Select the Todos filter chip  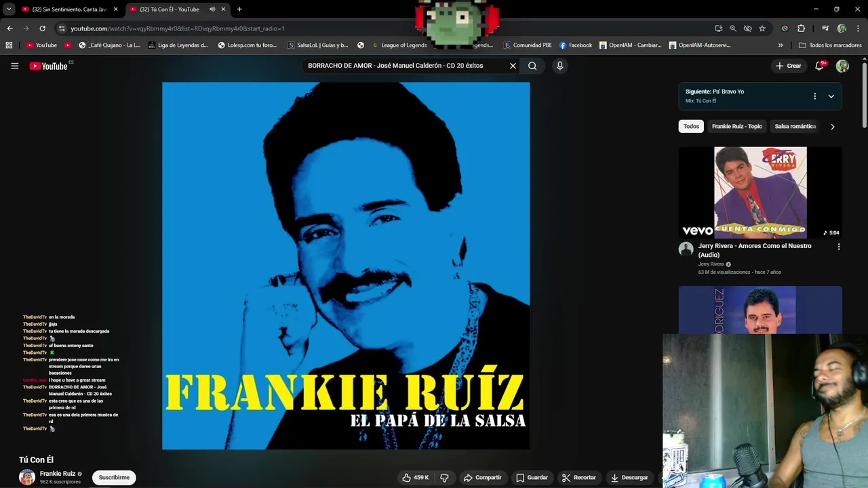point(691,126)
